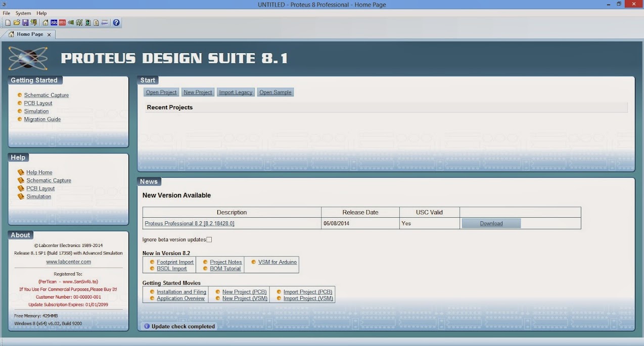This screenshot has height=346, width=644.
Task: Play Import Project (VSM) movie link
Action: click(x=308, y=299)
